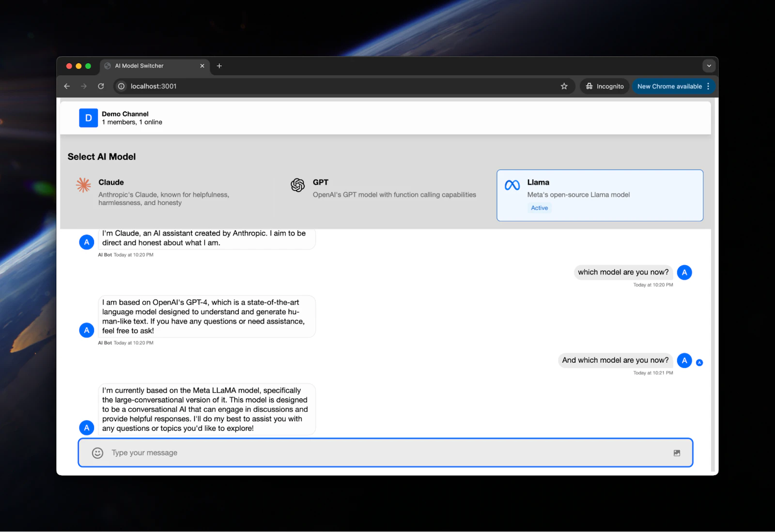Open a new browser tab

tap(219, 66)
